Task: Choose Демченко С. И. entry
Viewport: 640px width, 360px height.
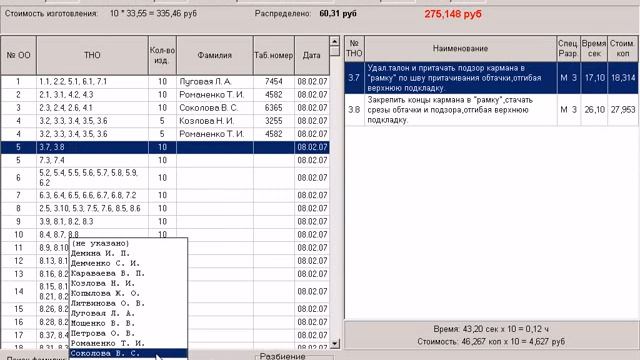Action: 128,263
